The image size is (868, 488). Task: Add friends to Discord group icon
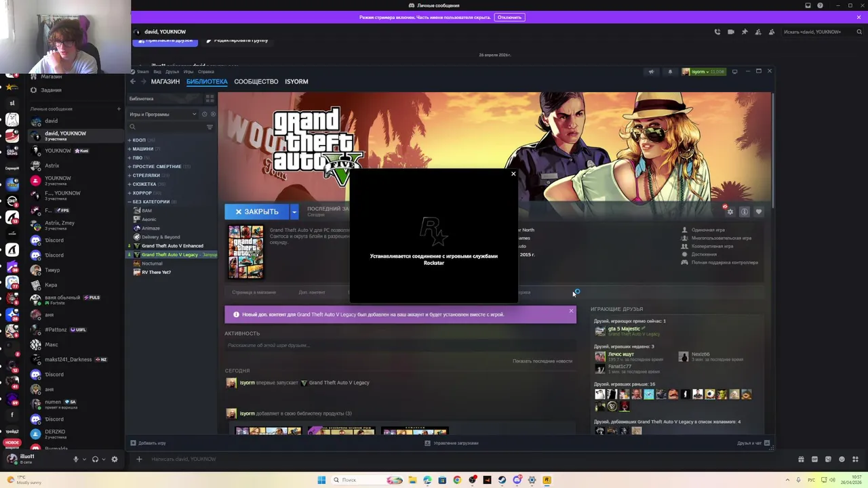click(758, 32)
